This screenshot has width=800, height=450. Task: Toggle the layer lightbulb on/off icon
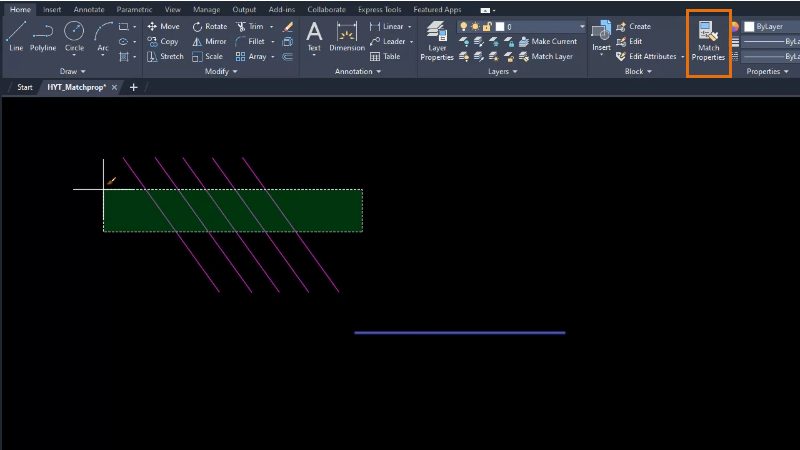point(463,26)
